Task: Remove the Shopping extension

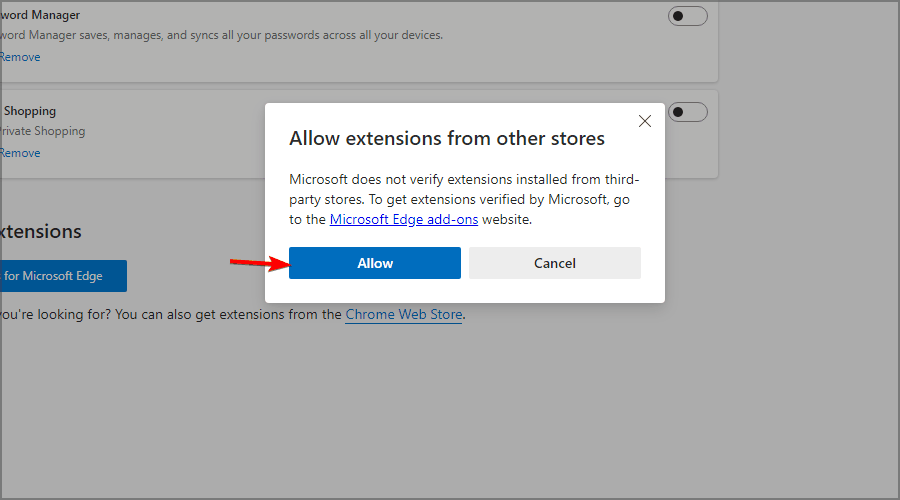Action: click(x=20, y=153)
